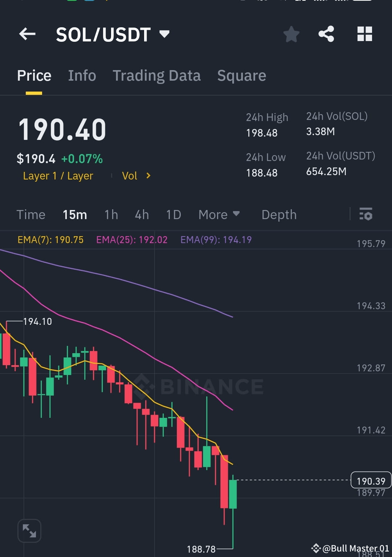
Task: Enter fullscreen chart with the expand icon
Action: (29, 530)
